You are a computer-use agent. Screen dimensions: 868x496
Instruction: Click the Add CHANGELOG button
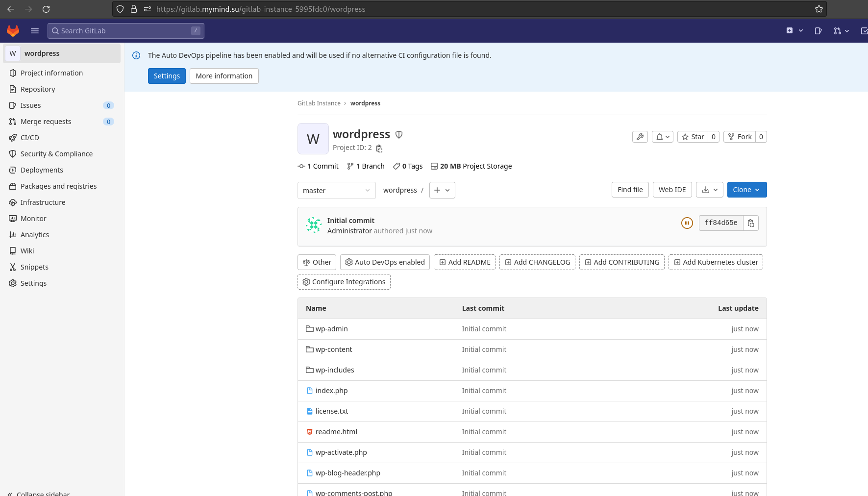tap(537, 262)
